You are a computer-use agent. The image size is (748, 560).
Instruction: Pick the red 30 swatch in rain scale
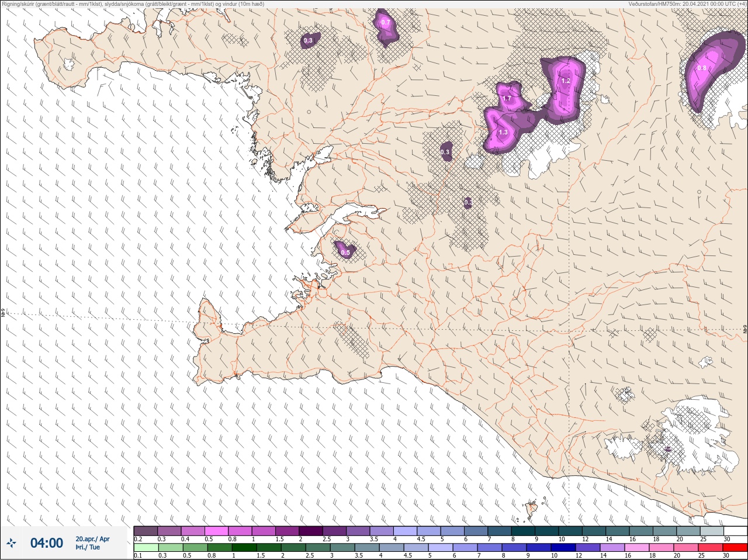735,548
